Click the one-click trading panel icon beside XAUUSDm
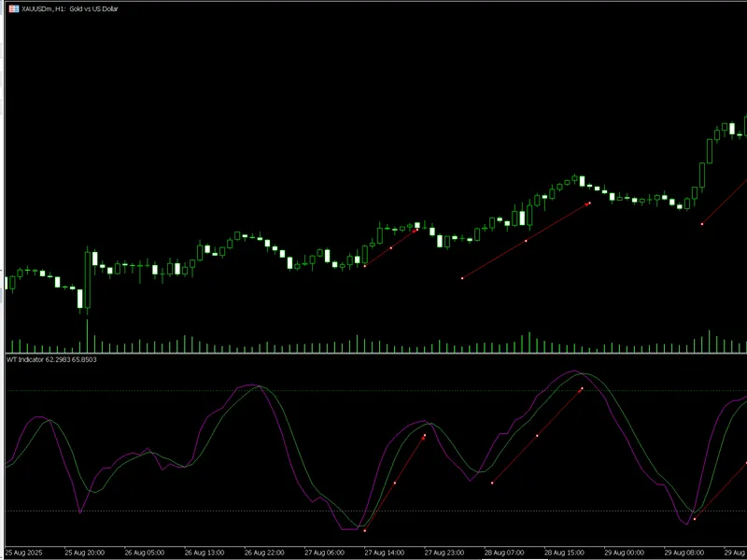Screen dimensions: 747x560 click(14, 9)
